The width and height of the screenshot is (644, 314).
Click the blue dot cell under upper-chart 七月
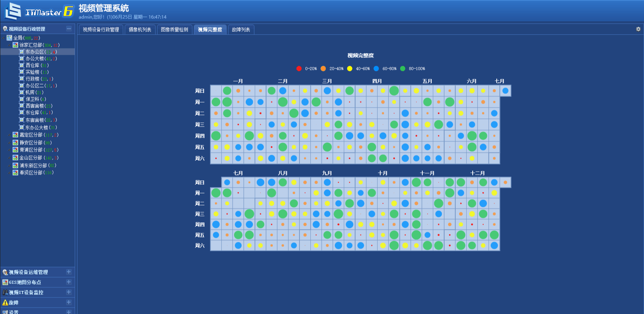(x=505, y=91)
